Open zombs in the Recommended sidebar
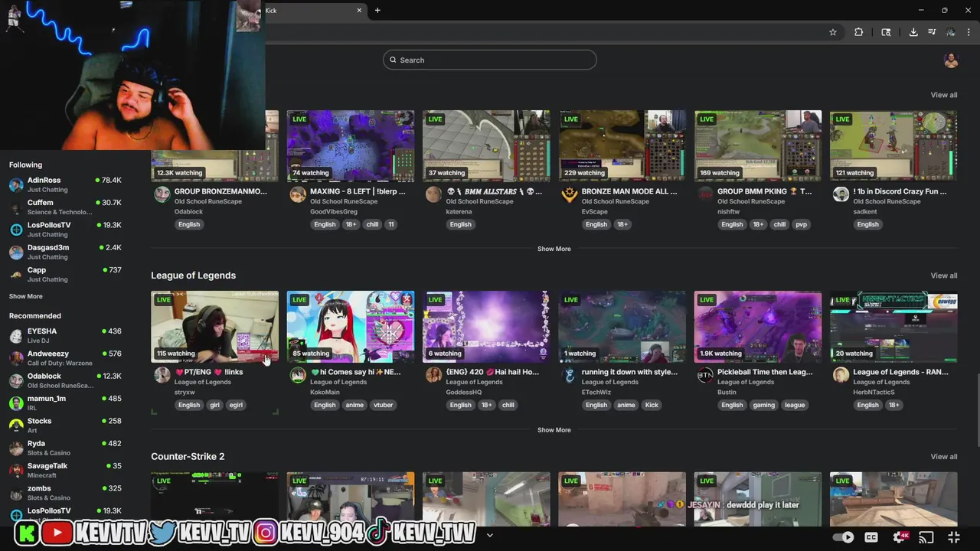The width and height of the screenshot is (980, 551). point(65,493)
